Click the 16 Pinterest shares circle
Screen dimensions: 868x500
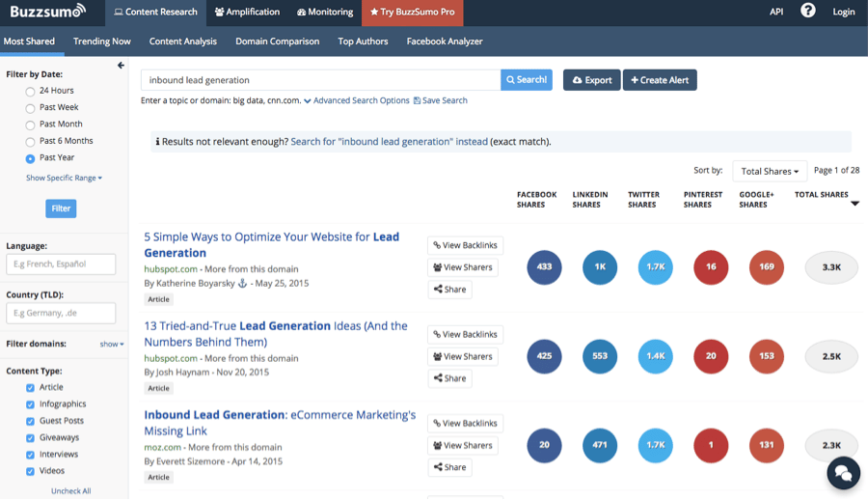point(711,267)
